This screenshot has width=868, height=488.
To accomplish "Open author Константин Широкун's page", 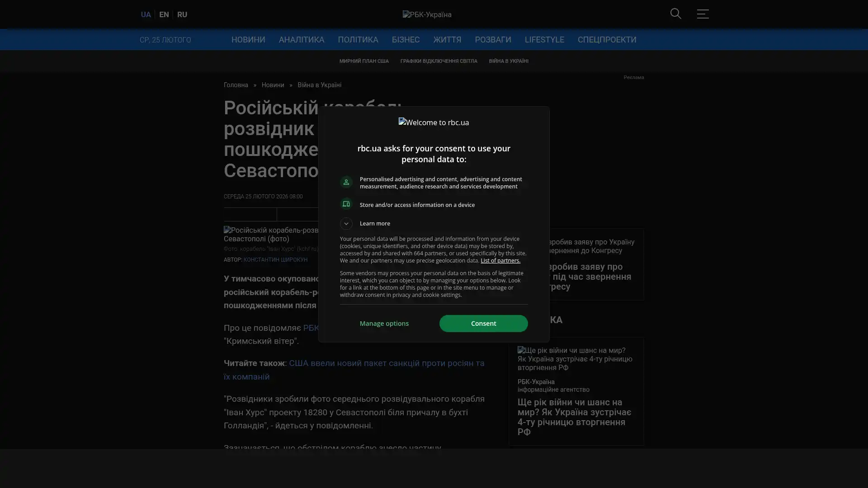I will tap(275, 260).
